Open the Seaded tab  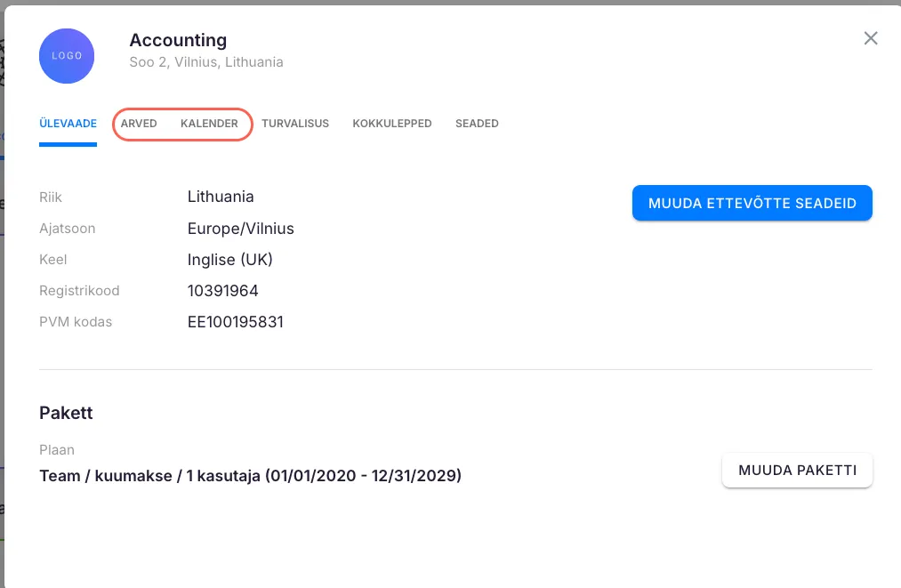click(477, 124)
